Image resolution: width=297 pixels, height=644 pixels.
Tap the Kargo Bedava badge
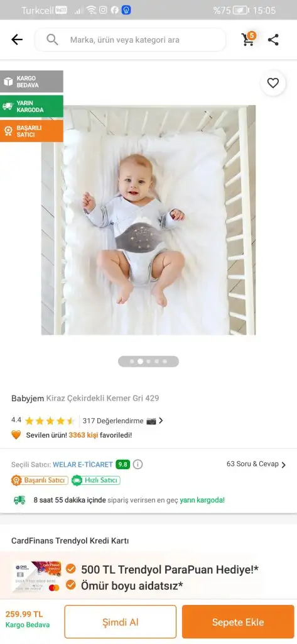pos(31,81)
